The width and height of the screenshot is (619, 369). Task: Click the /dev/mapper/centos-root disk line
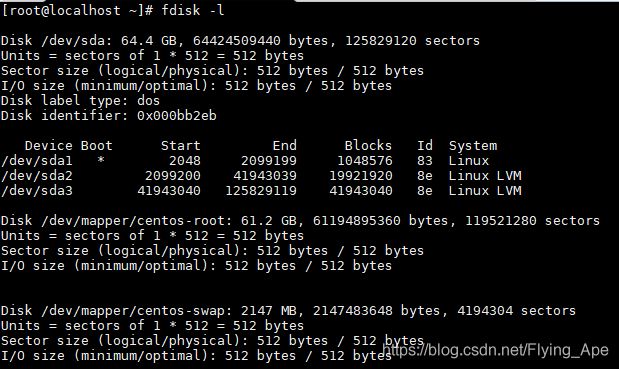300,221
